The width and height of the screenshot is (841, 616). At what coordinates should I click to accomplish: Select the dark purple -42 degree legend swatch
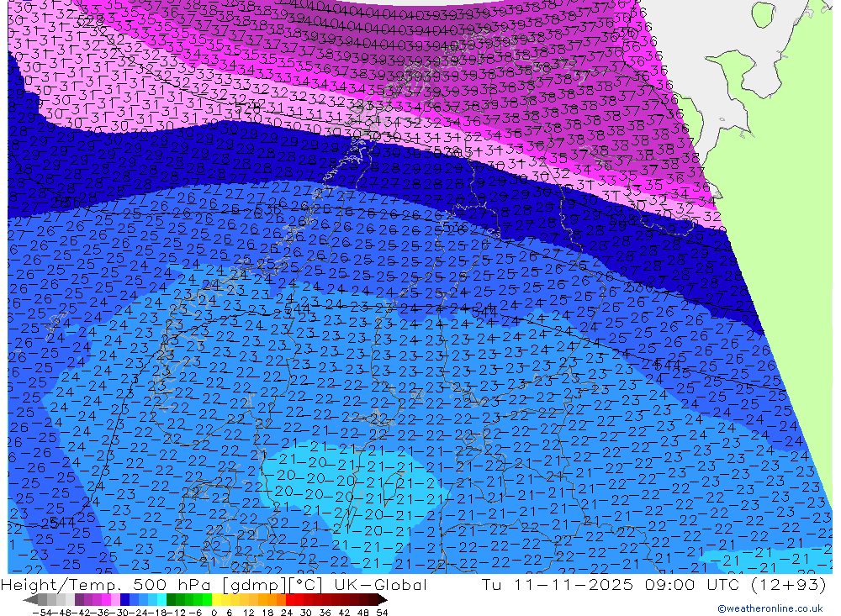tap(79, 600)
